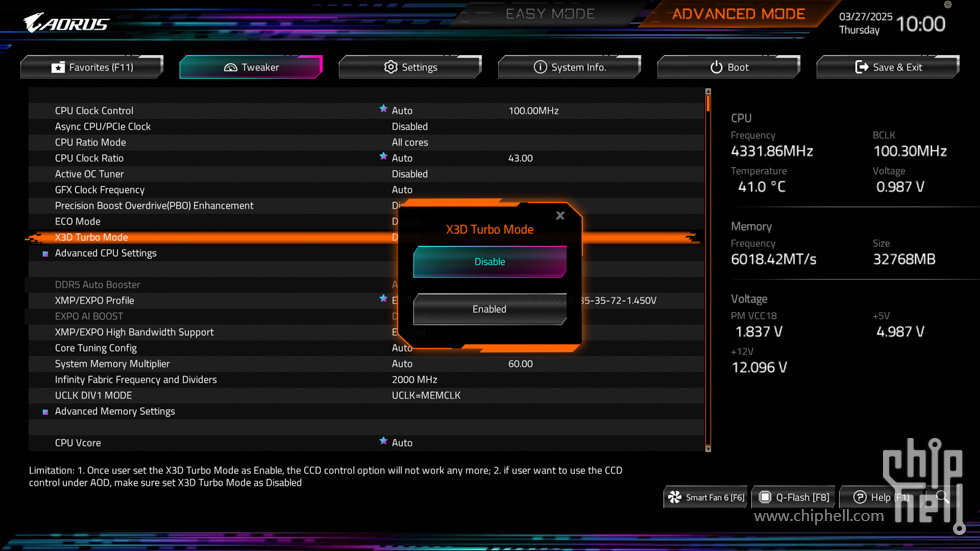The image size is (980, 551).
Task: Open Q-Flash [F8] utility
Action: click(794, 497)
